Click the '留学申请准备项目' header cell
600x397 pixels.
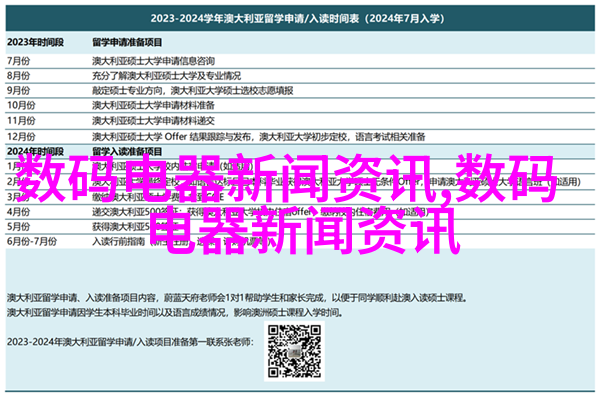click(x=127, y=42)
